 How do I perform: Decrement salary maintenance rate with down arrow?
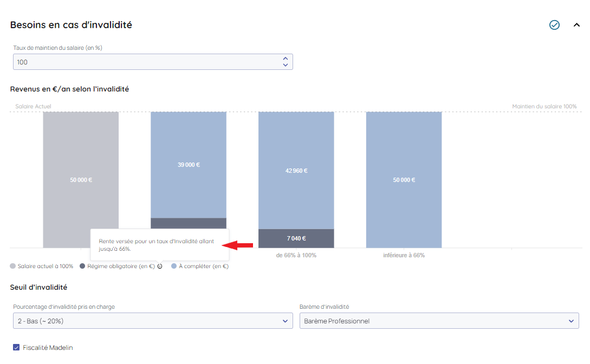286,65
